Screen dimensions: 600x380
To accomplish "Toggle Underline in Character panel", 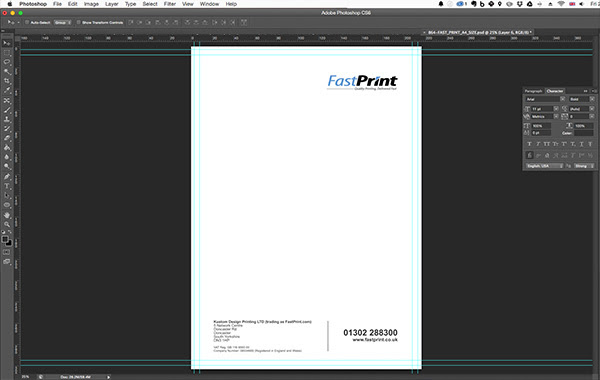I will [581, 144].
